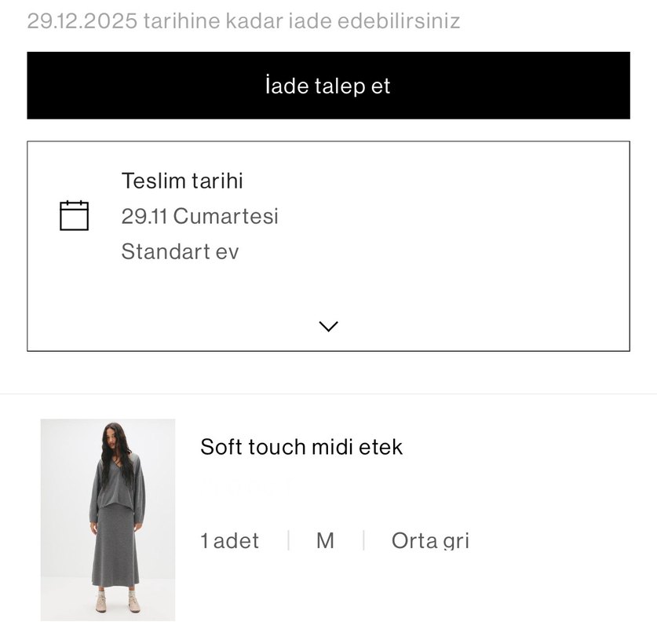
Task: Click the size label M
Action: point(326,540)
